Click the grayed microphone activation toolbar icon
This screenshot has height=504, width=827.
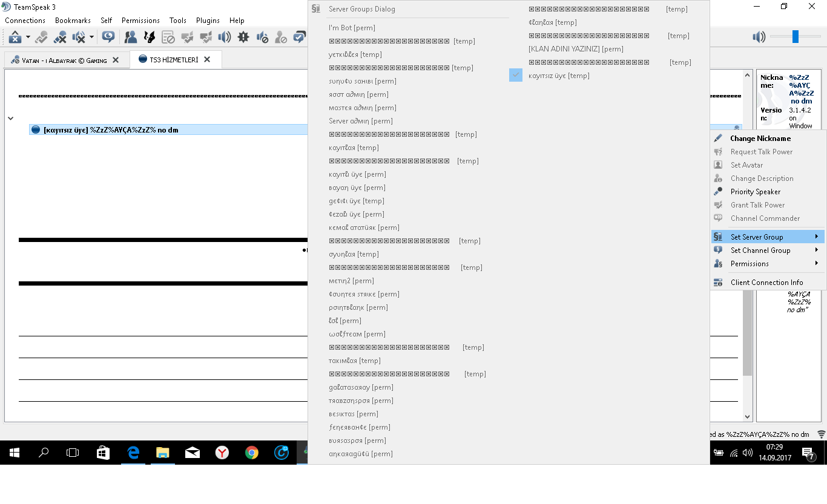pos(41,38)
